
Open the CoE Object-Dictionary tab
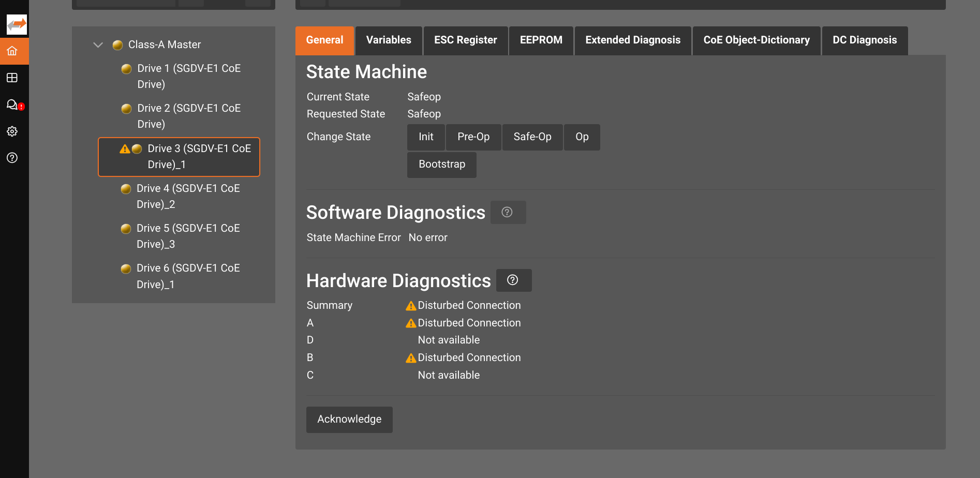(x=756, y=40)
